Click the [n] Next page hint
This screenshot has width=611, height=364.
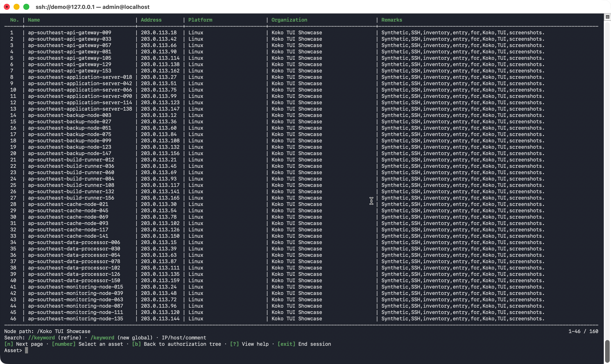[x=24, y=344]
